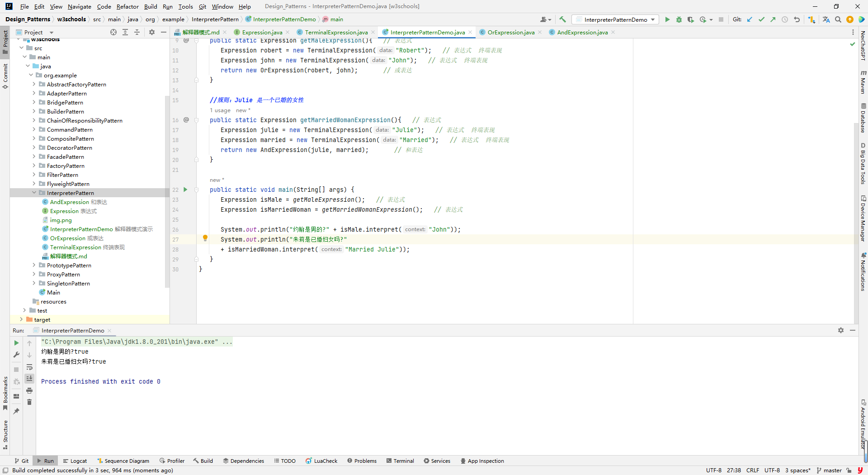The image size is (868, 475).
Task: Expand the SingletonPattern folder in project tree
Action: 34,284
